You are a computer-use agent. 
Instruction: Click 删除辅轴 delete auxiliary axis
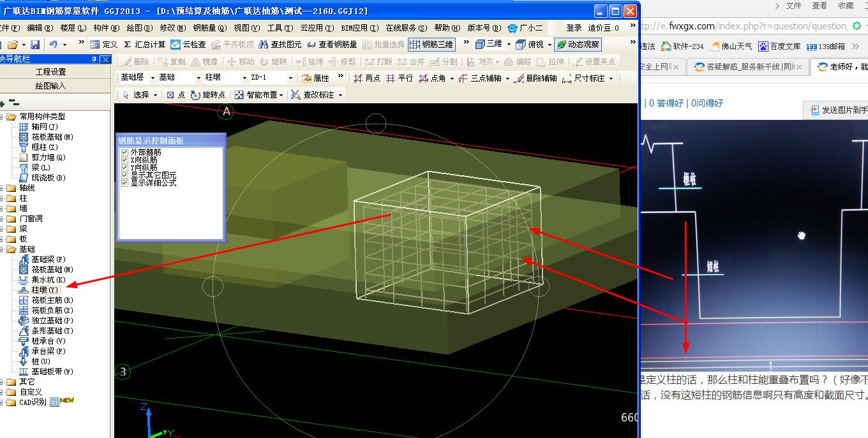click(535, 78)
